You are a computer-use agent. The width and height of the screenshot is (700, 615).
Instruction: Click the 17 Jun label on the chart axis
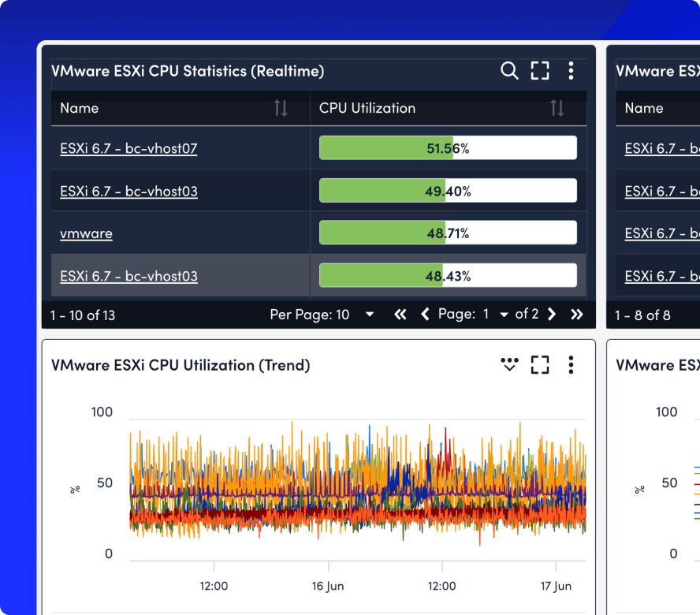(556, 586)
